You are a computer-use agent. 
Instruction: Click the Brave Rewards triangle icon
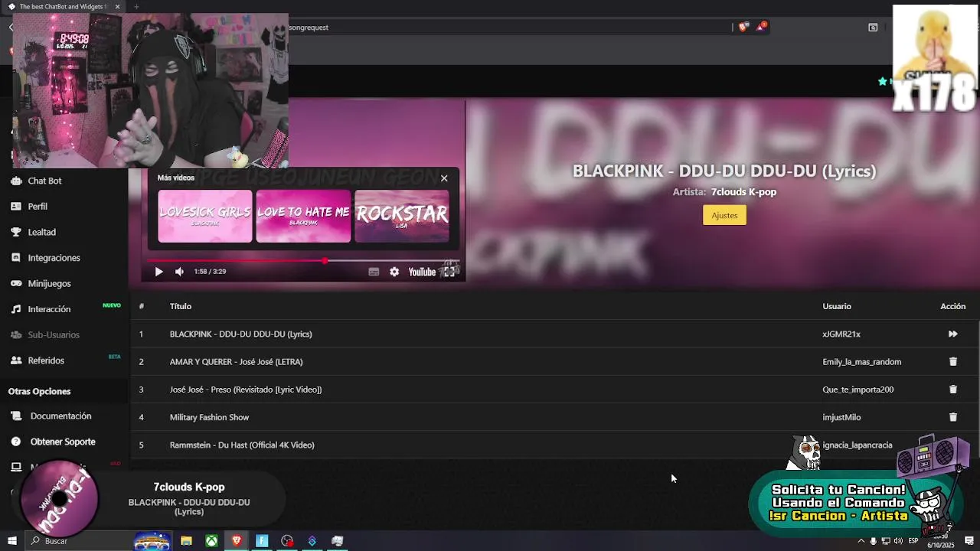click(761, 27)
